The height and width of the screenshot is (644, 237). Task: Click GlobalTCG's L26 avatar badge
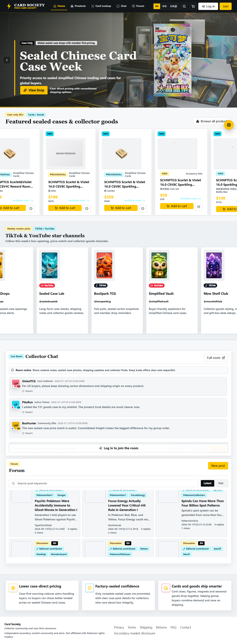click(16, 383)
